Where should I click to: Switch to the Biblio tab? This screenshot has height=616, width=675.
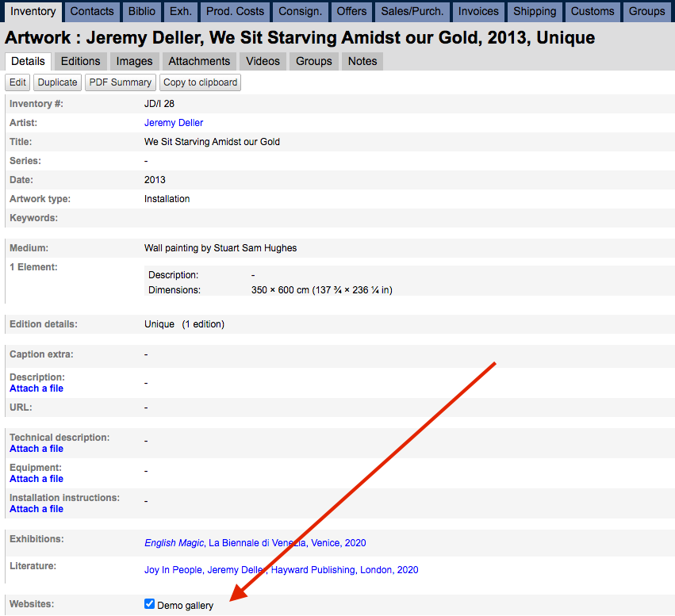(x=142, y=11)
